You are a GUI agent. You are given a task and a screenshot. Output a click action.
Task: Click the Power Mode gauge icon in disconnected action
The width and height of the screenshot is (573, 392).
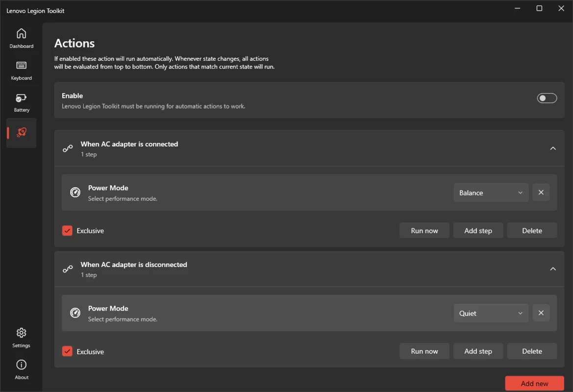(75, 313)
